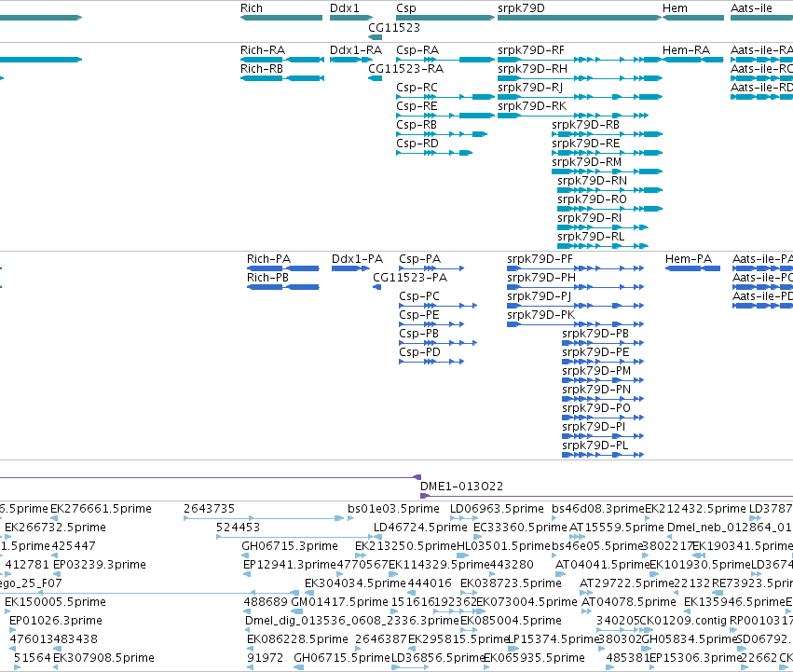
Task: Click the srpk79D-RI transcript
Action: pos(589,219)
